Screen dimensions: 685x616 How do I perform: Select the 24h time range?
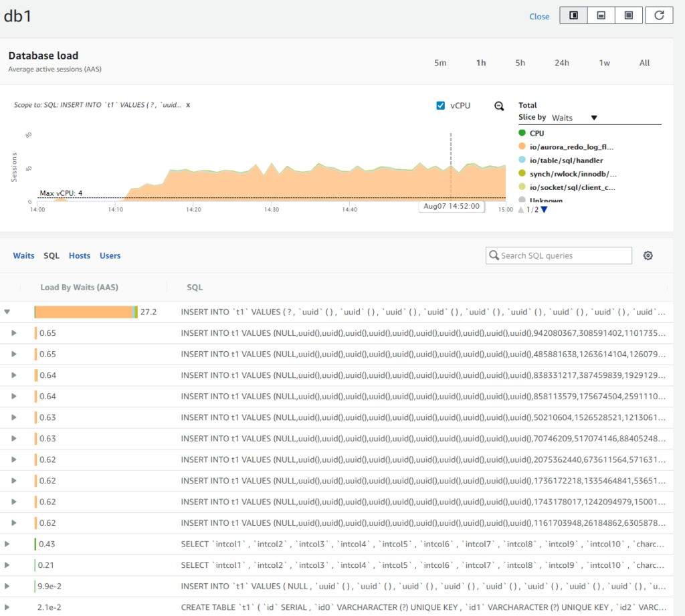561,63
